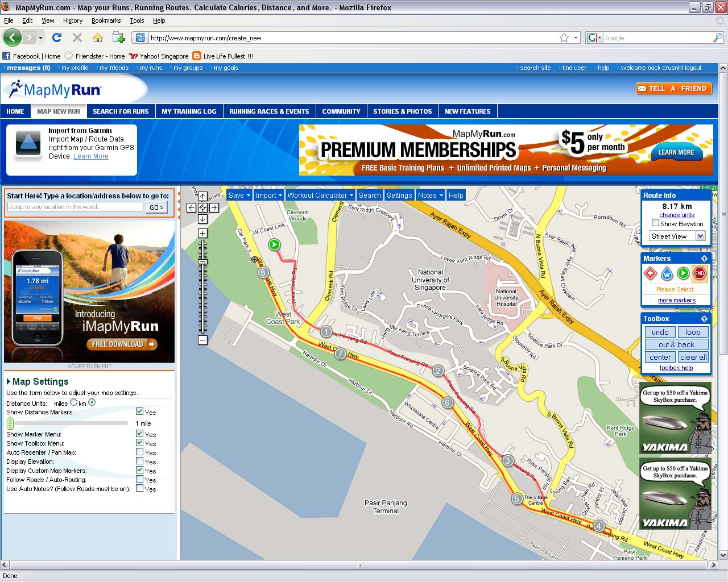Click the map recenter icon between pan arrows
Image resolution: width=728 pixels, height=582 pixels.
202,208
